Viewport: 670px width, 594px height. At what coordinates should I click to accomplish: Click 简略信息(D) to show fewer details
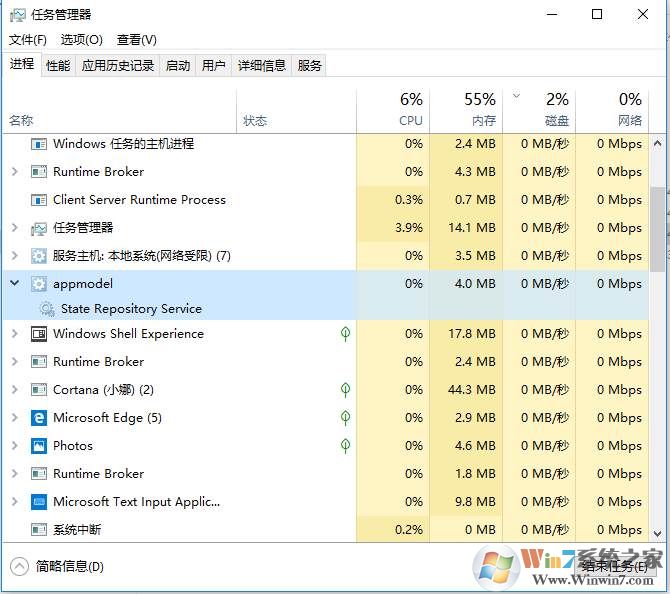click(57, 567)
